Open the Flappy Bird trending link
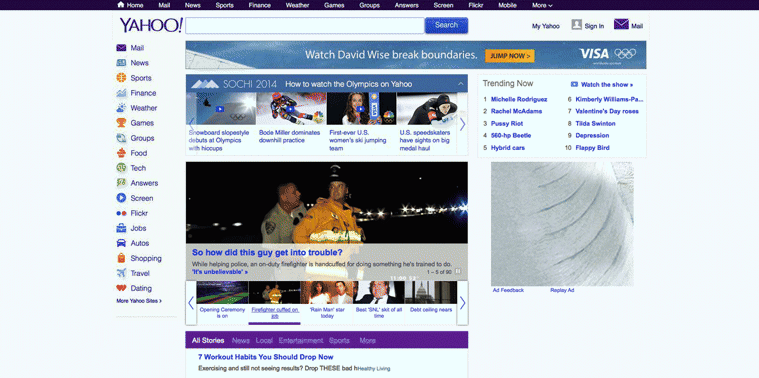759x378 pixels. click(x=592, y=148)
